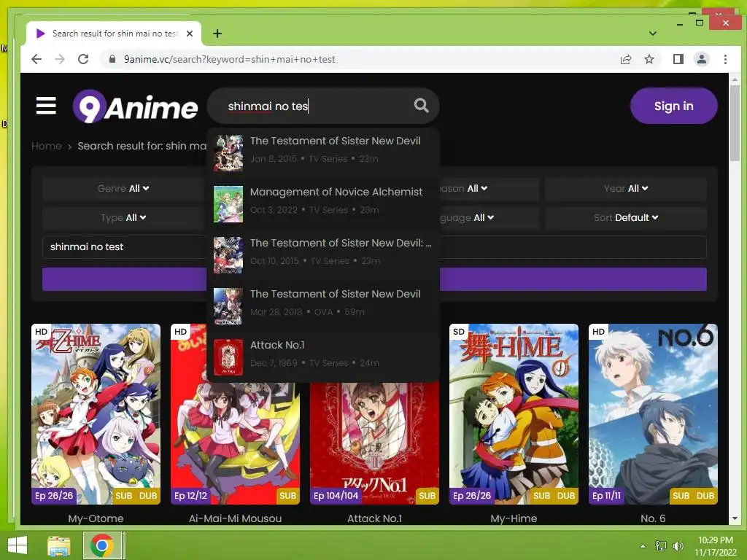Click the No. 6 title link
This screenshot has height=560, width=747.
(x=653, y=518)
